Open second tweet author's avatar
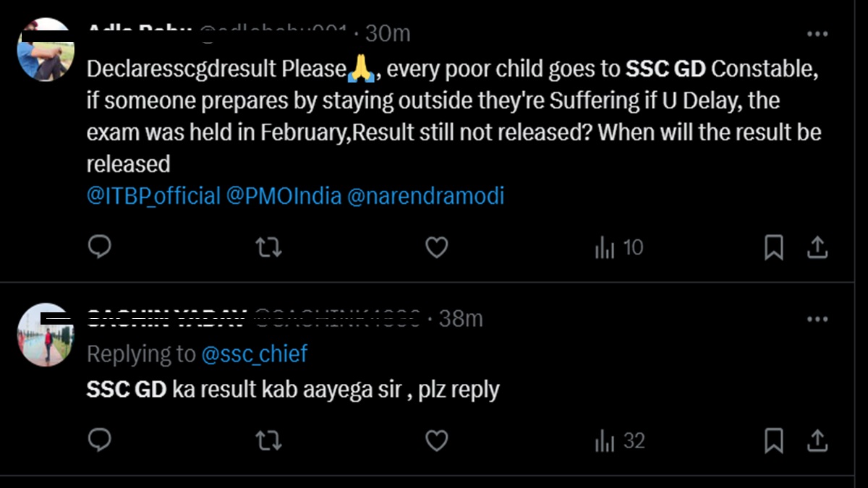The image size is (868, 488). point(46,334)
